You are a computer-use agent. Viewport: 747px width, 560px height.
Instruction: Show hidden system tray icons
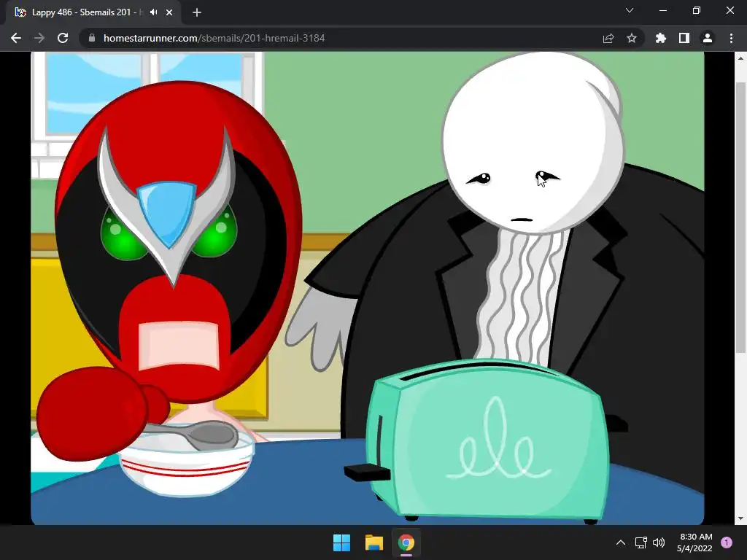point(621,542)
